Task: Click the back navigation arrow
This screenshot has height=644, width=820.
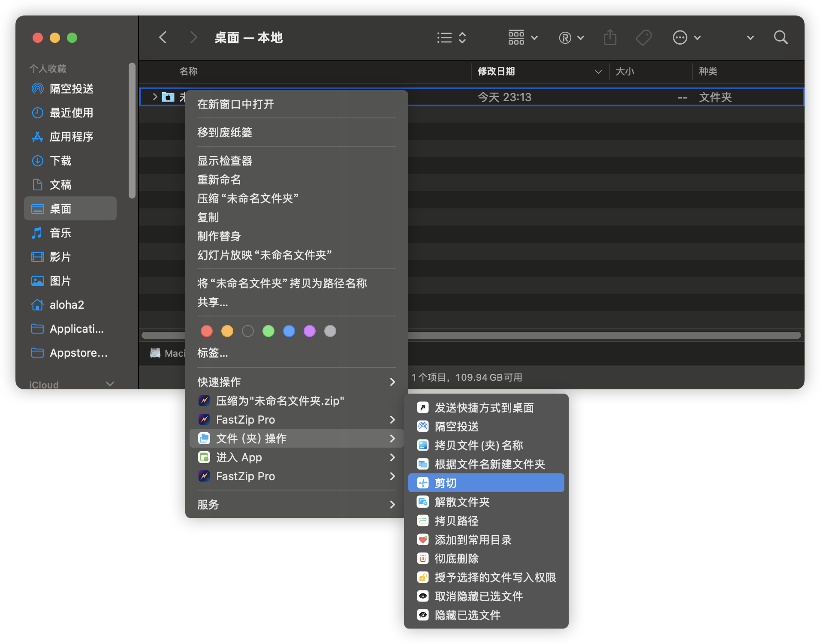Action: pos(163,38)
